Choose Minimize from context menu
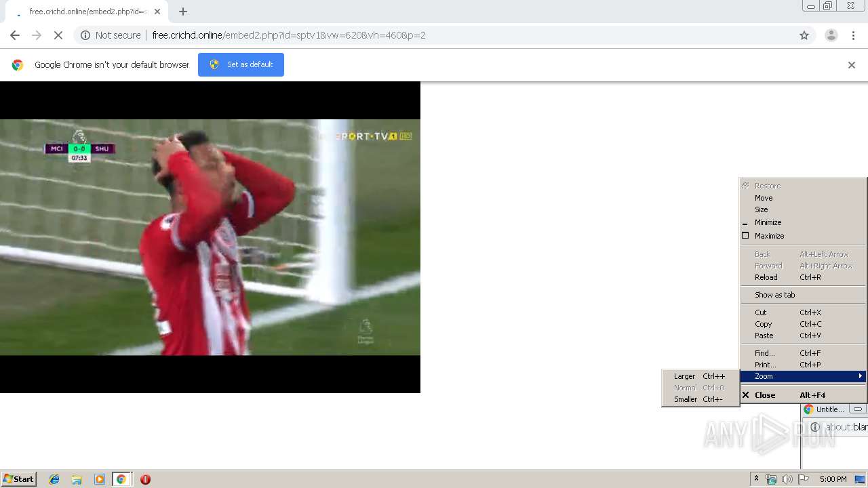Viewport: 868px width, 488px height. [803, 222]
